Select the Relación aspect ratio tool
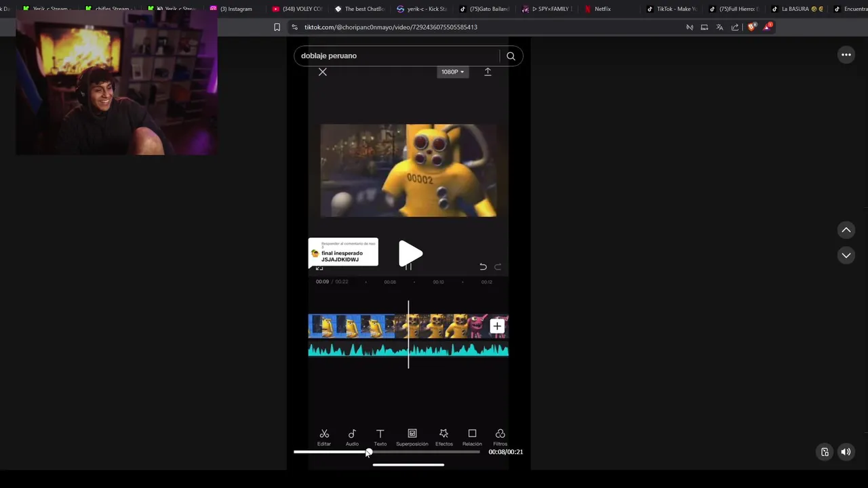 (472, 437)
